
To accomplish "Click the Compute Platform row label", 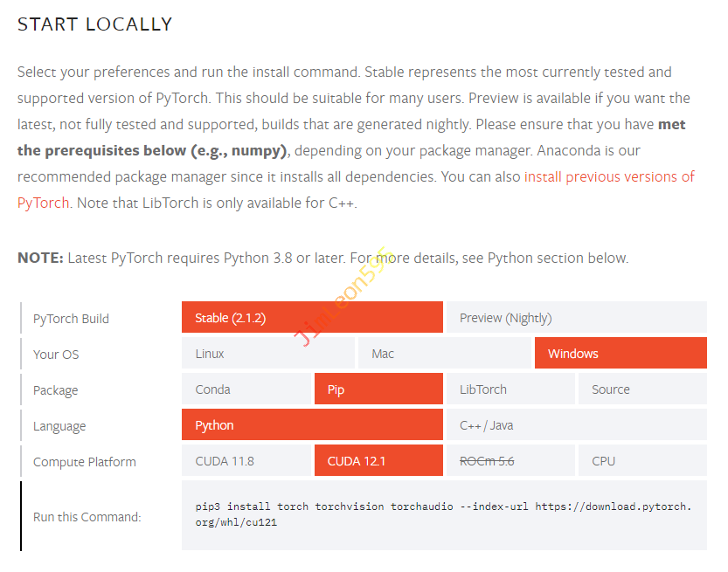I will [x=85, y=462].
